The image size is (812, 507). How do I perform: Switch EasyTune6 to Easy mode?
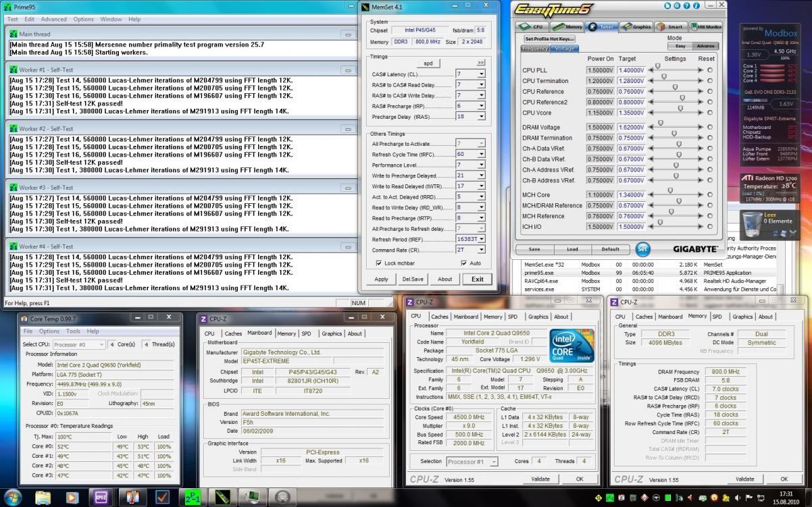click(680, 46)
